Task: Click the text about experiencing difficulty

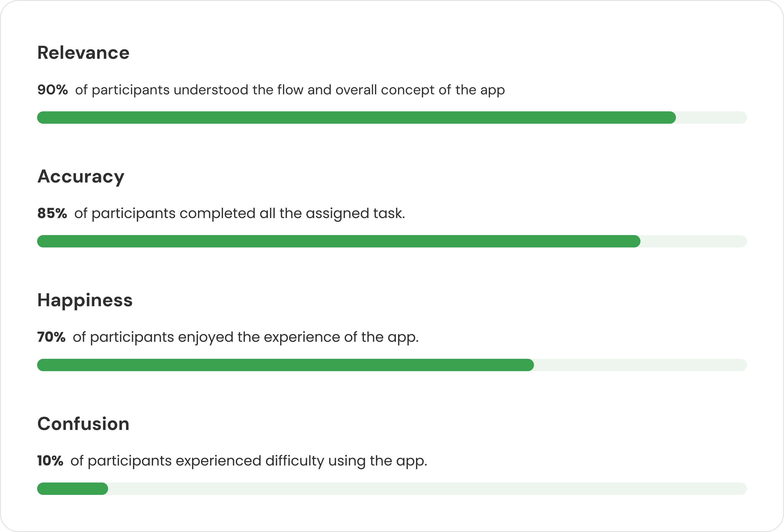Action: pos(249,461)
